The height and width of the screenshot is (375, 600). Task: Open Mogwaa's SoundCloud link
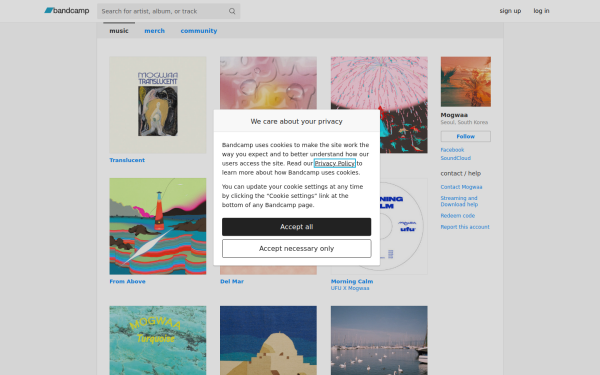[x=456, y=158]
